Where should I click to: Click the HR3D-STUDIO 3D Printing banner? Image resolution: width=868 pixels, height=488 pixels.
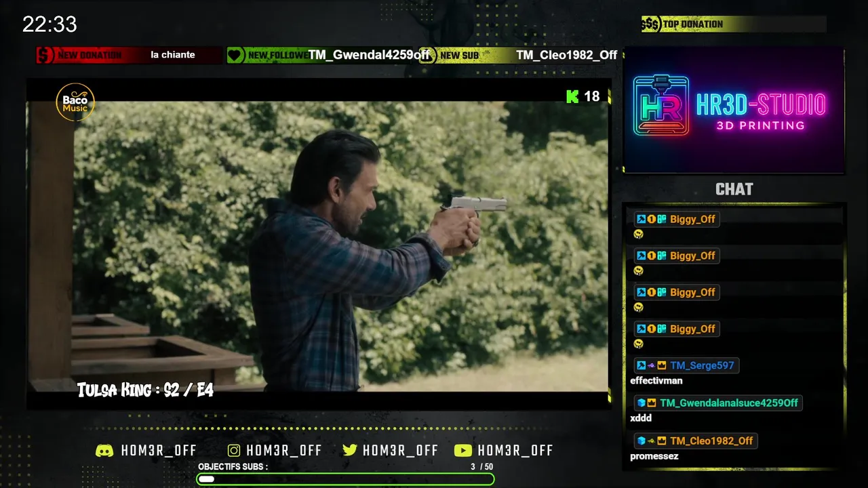coord(734,110)
